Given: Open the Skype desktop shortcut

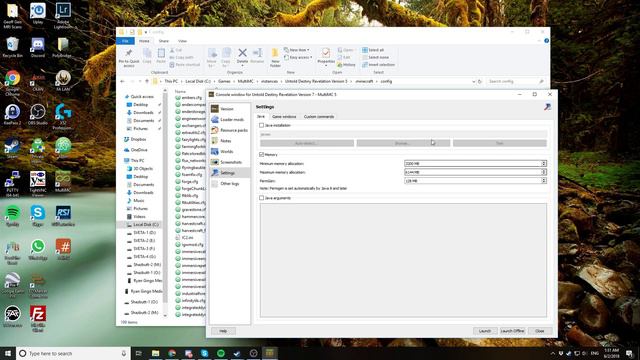Looking at the screenshot, I should click(x=38, y=216).
